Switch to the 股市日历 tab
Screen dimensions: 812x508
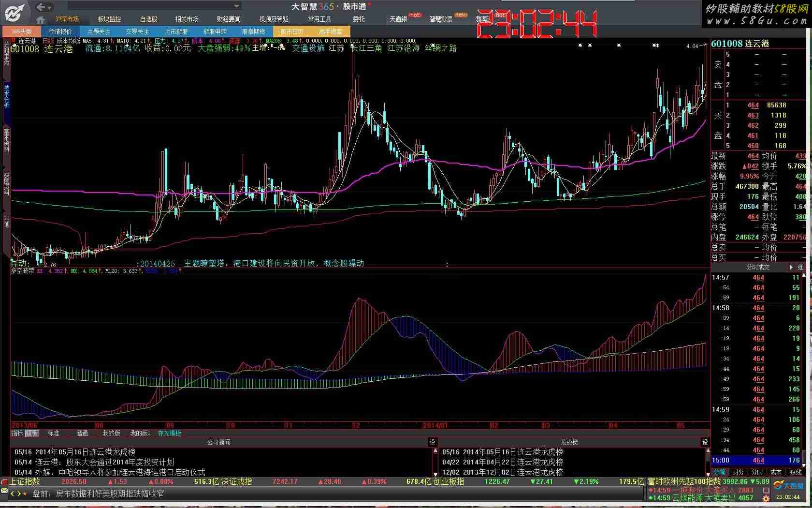coord(292,31)
